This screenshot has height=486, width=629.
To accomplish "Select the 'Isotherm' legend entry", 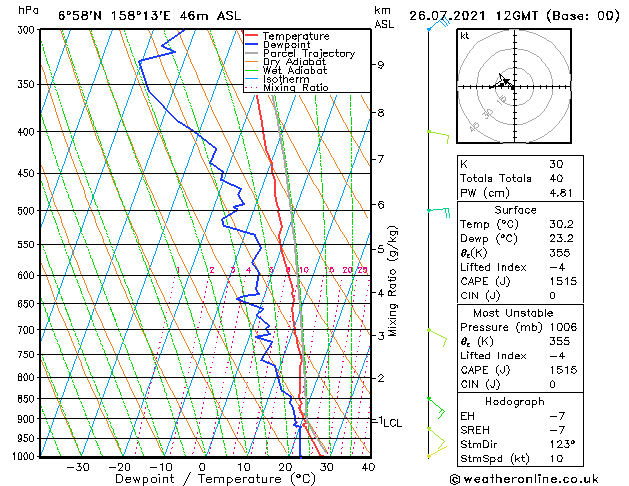I will coord(286,79).
